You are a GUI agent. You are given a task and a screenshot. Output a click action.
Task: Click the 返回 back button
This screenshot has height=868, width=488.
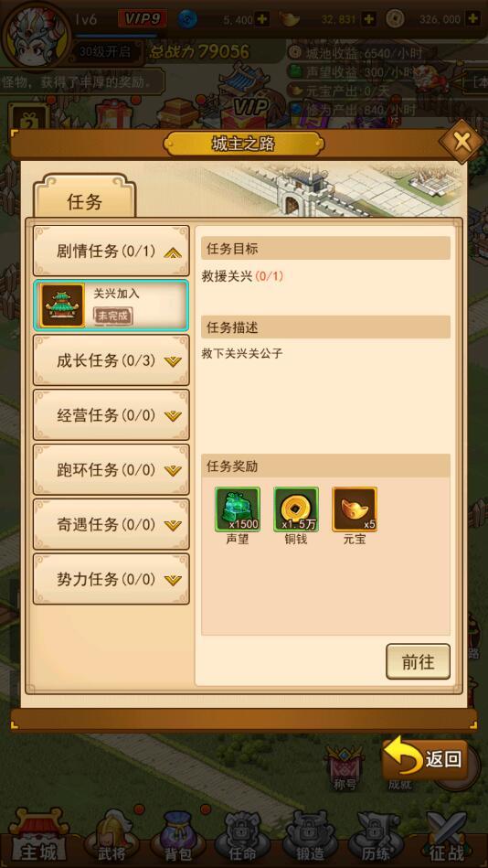point(425,758)
